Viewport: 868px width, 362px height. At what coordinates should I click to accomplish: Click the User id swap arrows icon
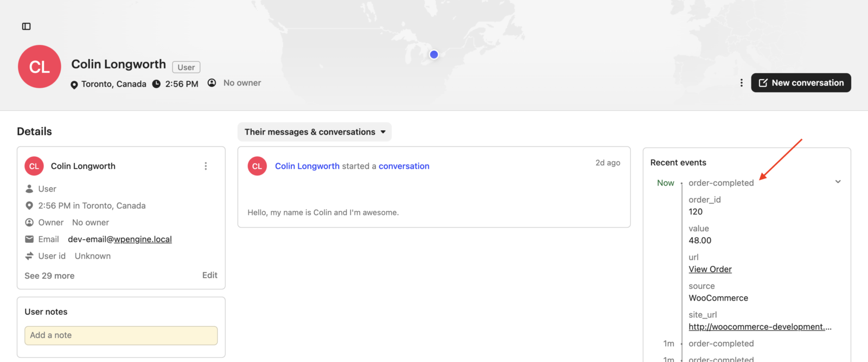(x=29, y=256)
